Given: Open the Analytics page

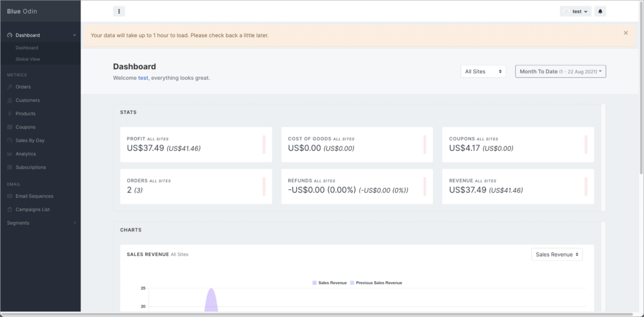Looking at the screenshot, I should tap(25, 154).
